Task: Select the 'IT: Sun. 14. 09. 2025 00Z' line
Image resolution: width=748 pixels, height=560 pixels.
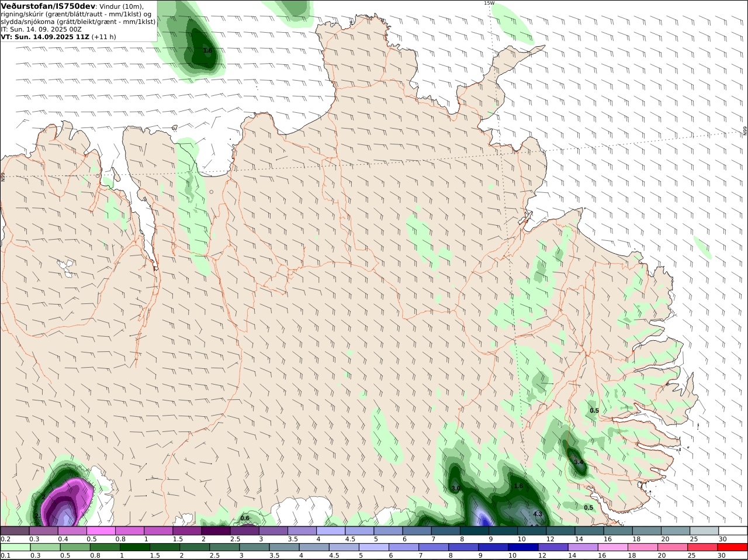Action: [x=41, y=29]
